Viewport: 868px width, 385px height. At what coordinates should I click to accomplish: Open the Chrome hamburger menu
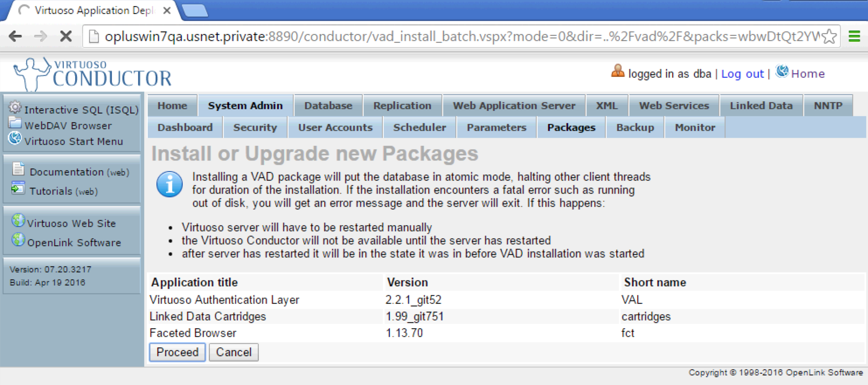tap(854, 36)
